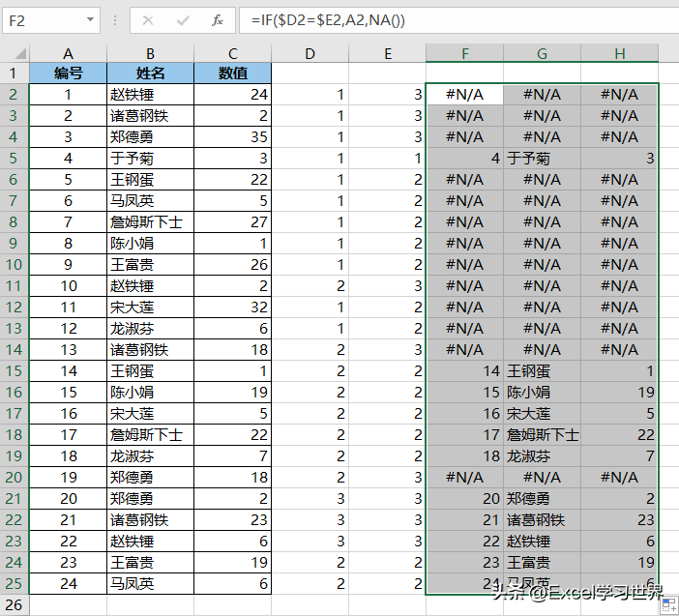Viewport: 679px width, 616px height.
Task: Click cell F20 showing #N/A
Action: click(464, 477)
